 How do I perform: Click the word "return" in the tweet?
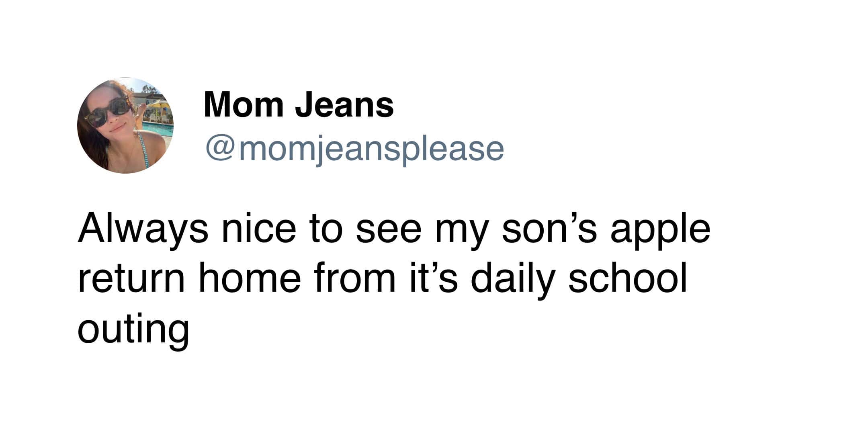[x=131, y=279]
